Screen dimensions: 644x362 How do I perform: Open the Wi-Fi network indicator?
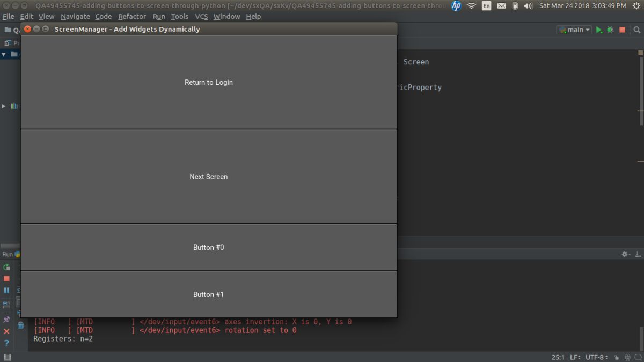coord(472,6)
